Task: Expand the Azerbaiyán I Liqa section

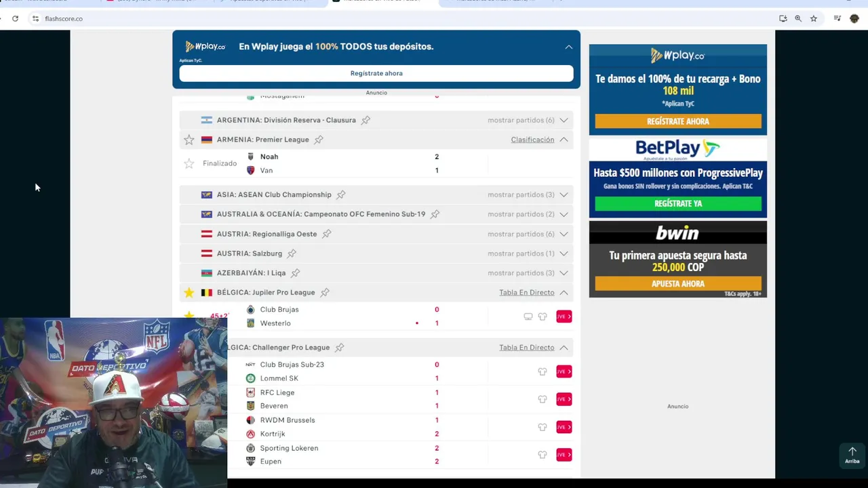Action: (x=564, y=273)
